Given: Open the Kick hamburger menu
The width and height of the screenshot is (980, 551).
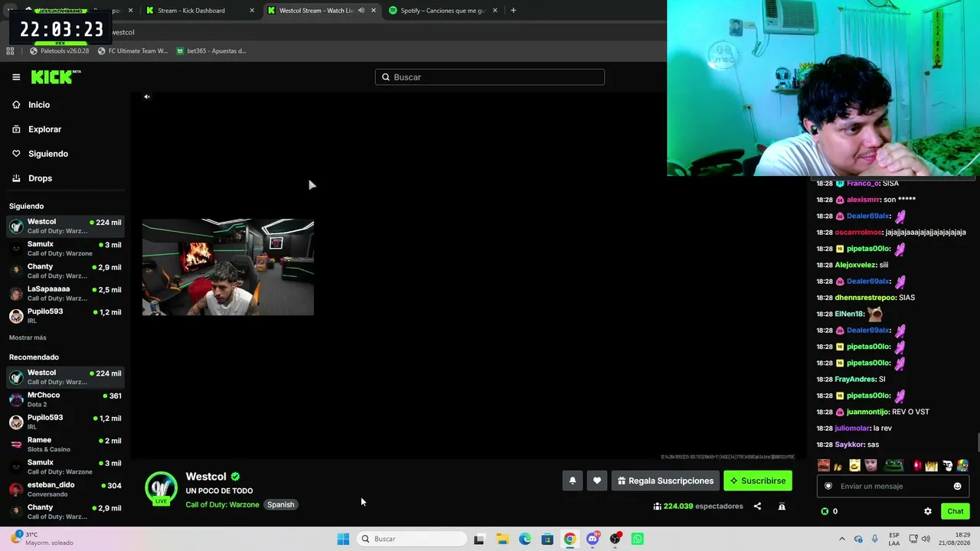Looking at the screenshot, I should 16,77.
